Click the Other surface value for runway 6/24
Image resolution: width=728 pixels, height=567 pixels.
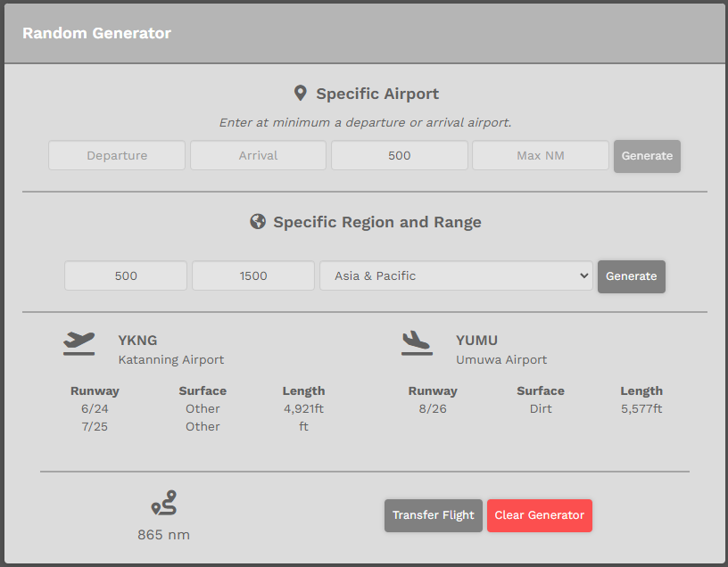[x=203, y=409]
